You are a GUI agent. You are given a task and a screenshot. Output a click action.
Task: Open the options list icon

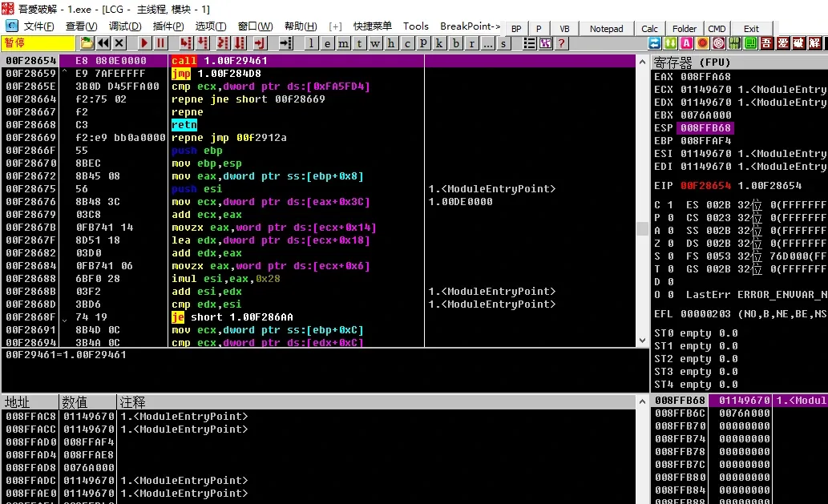[529, 43]
